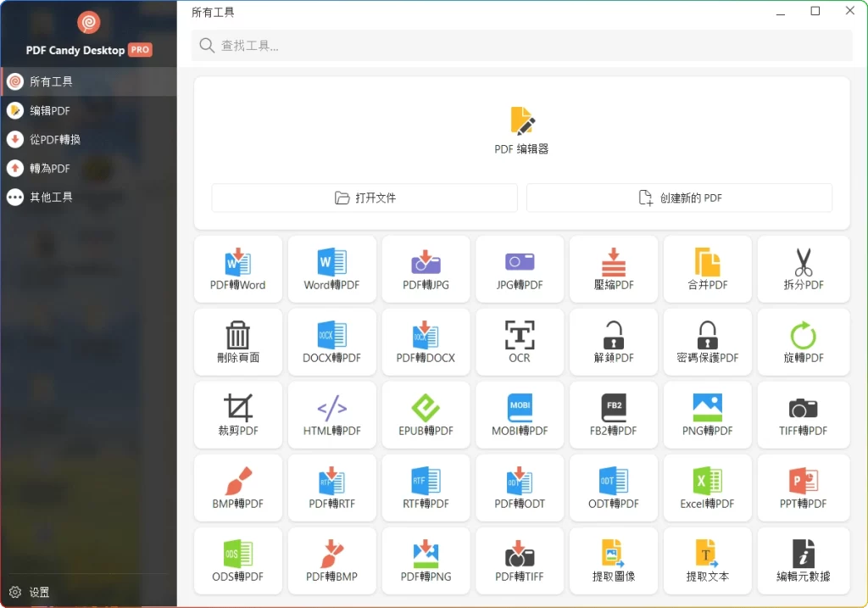Open the PDF轉Word conversion tool

coord(238,269)
